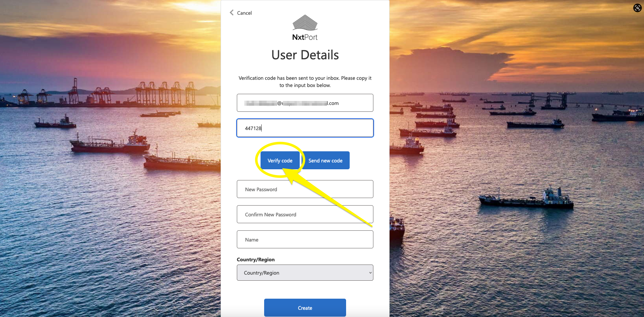Image resolution: width=644 pixels, height=317 pixels.
Task: Request a fresh code with Send new code
Action: pyautogui.click(x=325, y=161)
